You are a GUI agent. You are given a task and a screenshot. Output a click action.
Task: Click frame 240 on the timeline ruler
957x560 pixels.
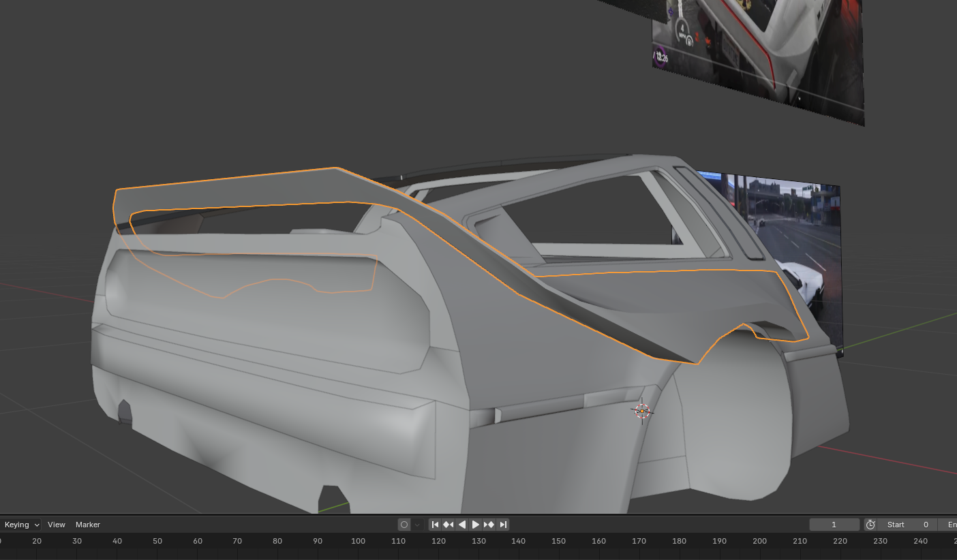point(920,541)
